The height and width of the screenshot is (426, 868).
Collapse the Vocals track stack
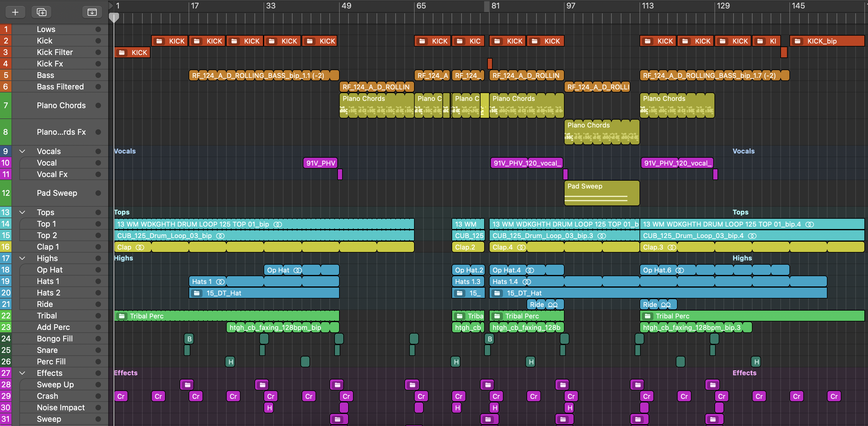22,151
